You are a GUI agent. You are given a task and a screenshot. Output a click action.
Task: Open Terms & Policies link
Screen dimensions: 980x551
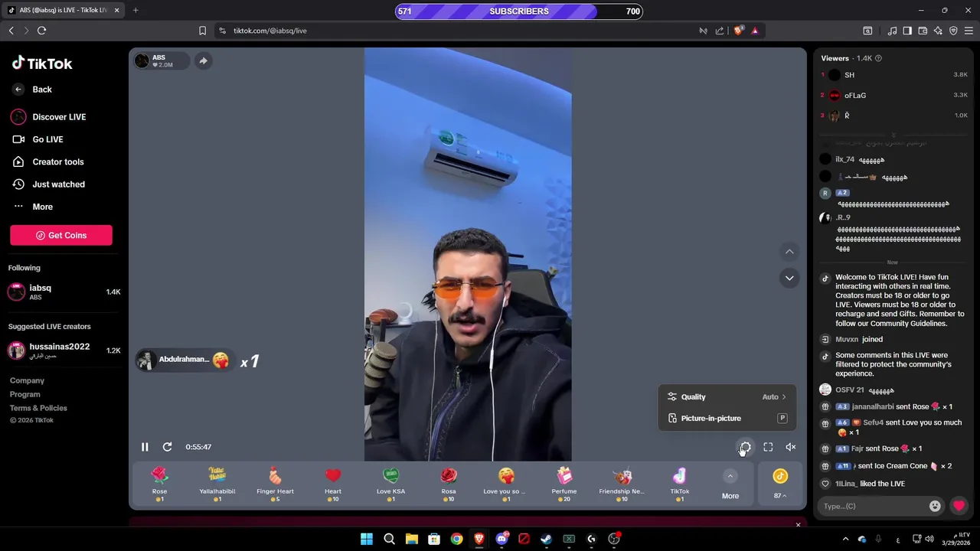point(38,408)
